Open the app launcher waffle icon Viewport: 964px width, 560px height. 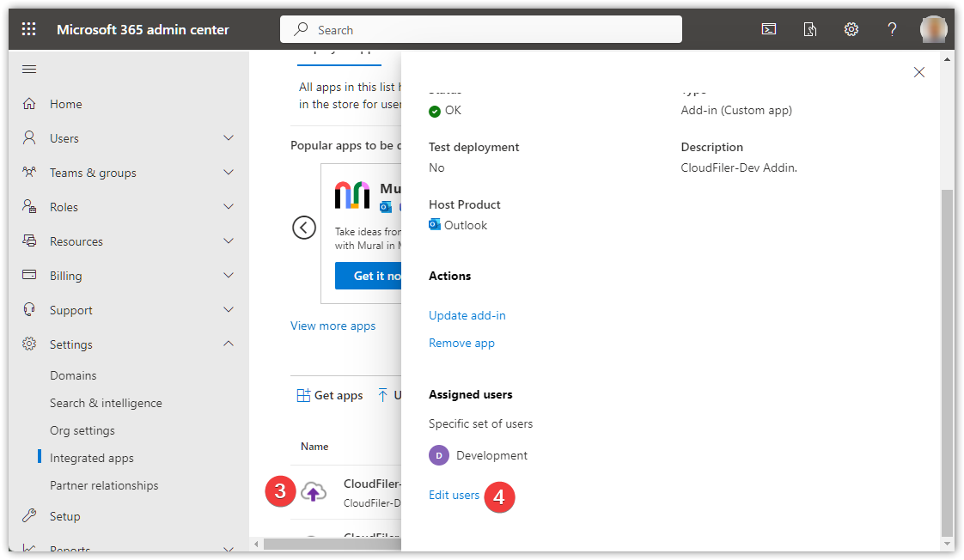click(x=29, y=29)
